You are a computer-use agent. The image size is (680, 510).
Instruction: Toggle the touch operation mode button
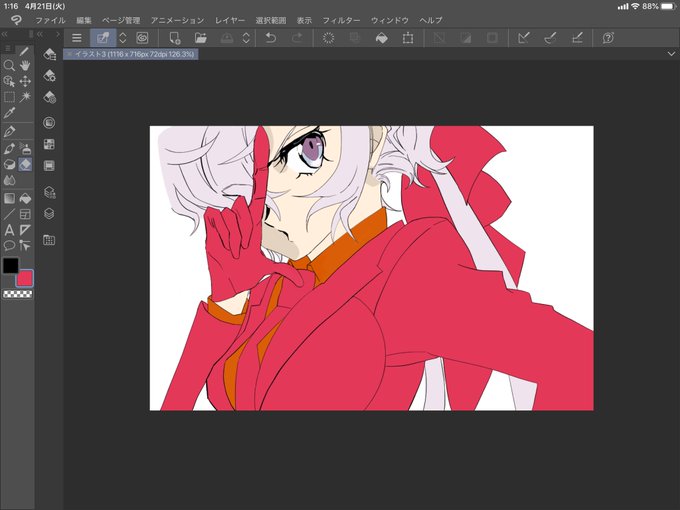[103, 38]
